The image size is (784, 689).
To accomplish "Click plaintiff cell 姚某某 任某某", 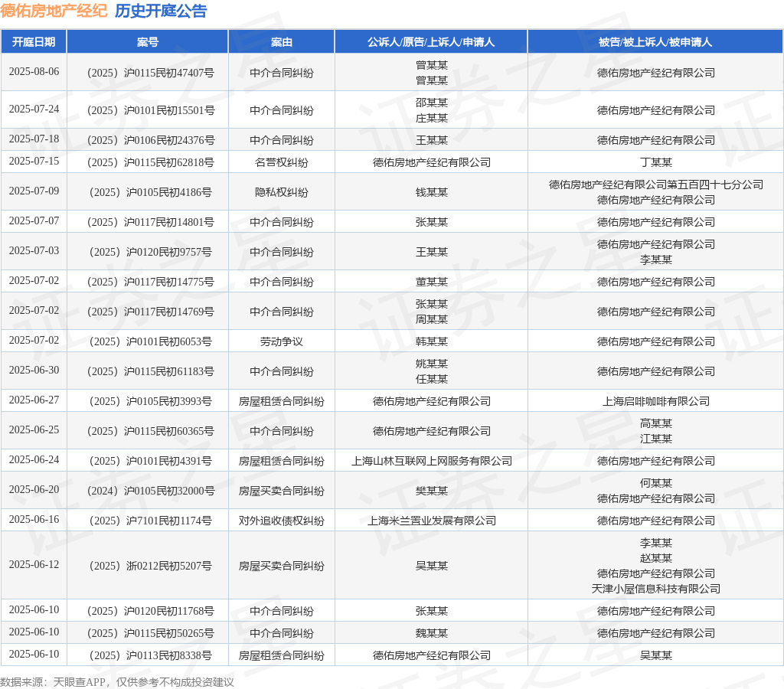I will click(432, 371).
